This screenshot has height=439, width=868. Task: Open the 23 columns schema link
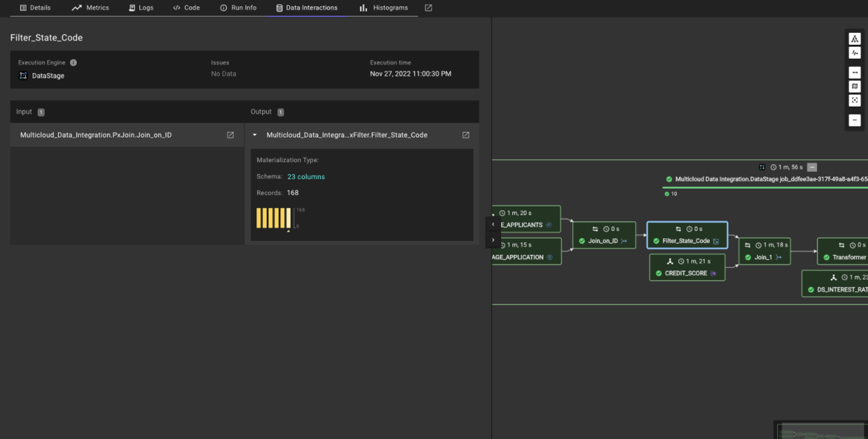click(306, 177)
